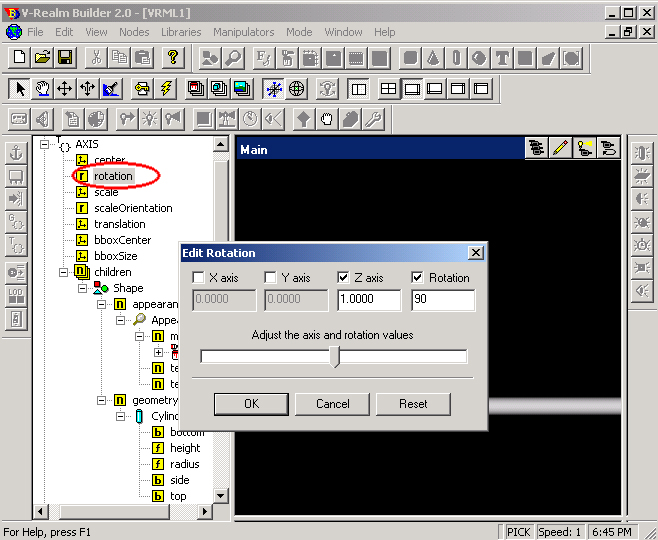Enable the X axis checkbox
This screenshot has width=658, height=540.
point(198,278)
